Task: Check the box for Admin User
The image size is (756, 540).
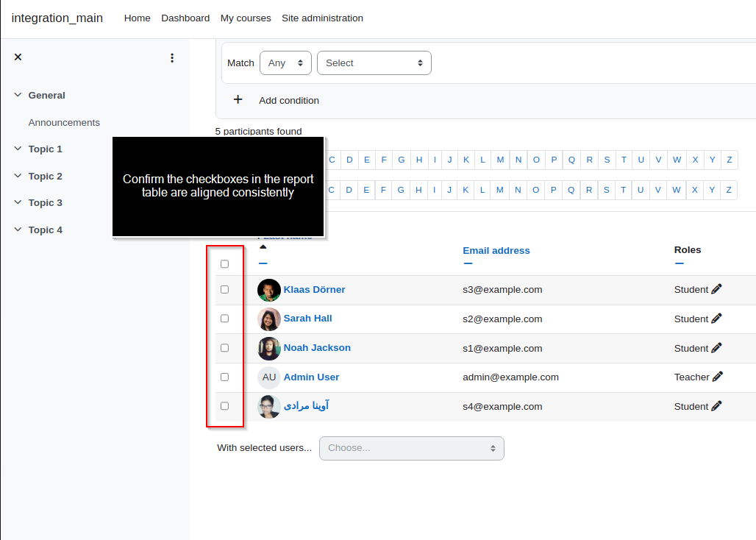Action: point(225,377)
